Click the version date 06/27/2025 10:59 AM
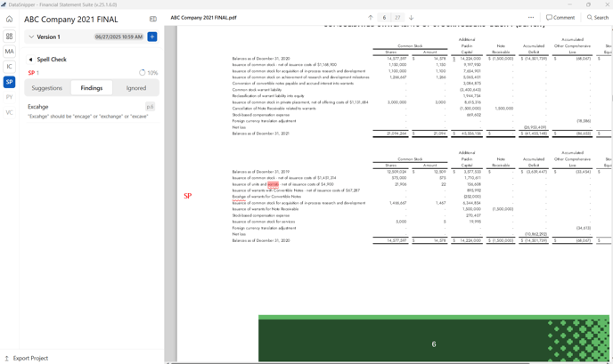The height and width of the screenshot is (364, 613). pos(119,36)
